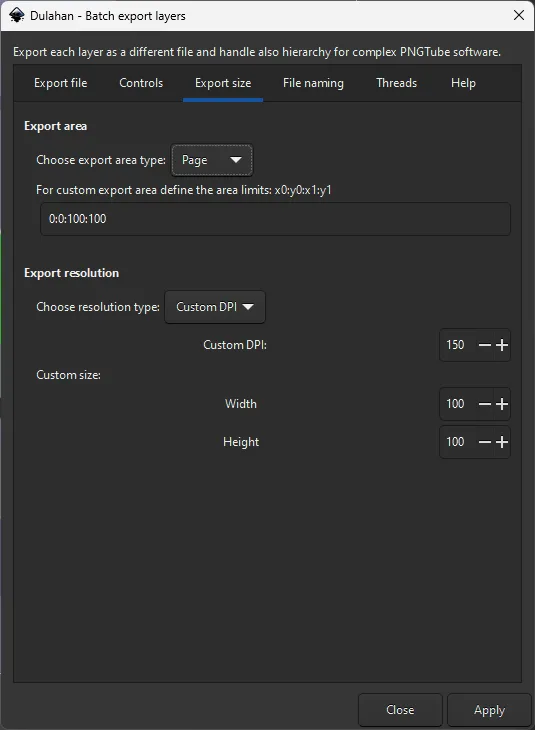The height and width of the screenshot is (730, 535).
Task: Increase the Custom DPI value
Action: pyautogui.click(x=502, y=345)
